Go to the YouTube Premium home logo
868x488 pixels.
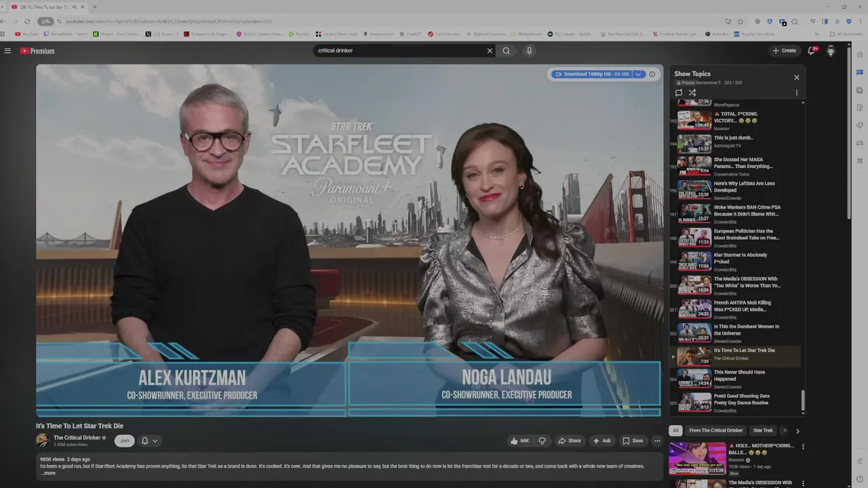(x=37, y=51)
